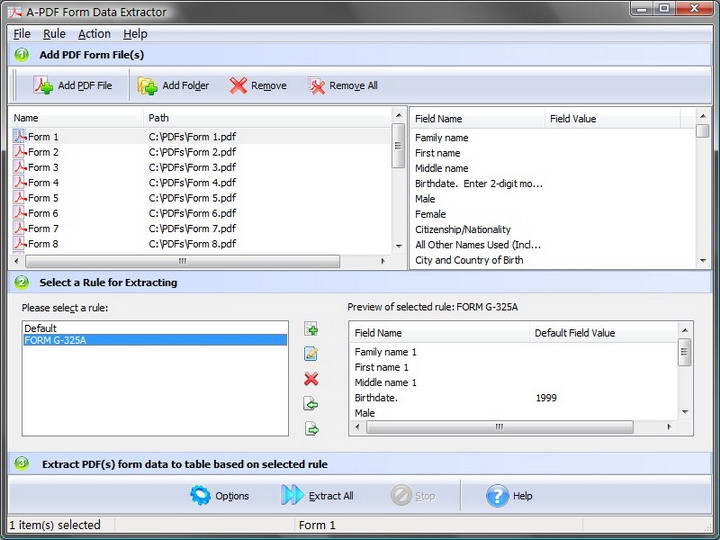Sort file list by Name column header
Screen dimensions: 720x540
point(76,118)
